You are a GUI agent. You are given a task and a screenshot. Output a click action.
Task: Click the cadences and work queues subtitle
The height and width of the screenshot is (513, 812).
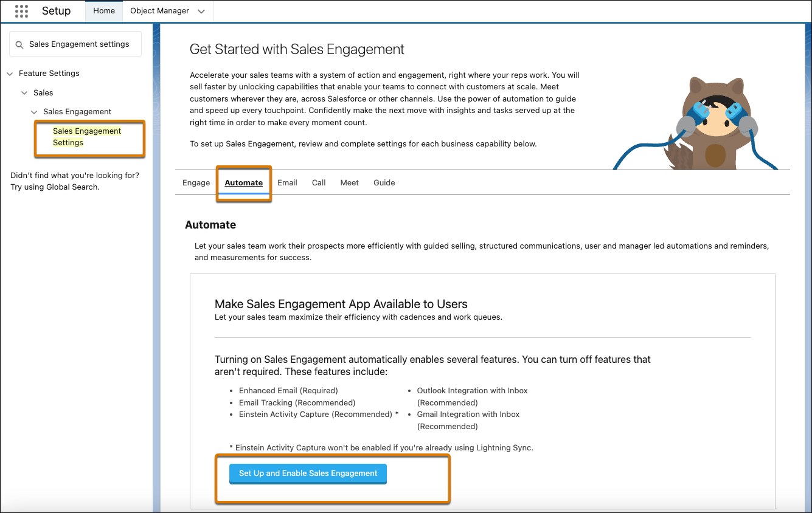coord(358,317)
